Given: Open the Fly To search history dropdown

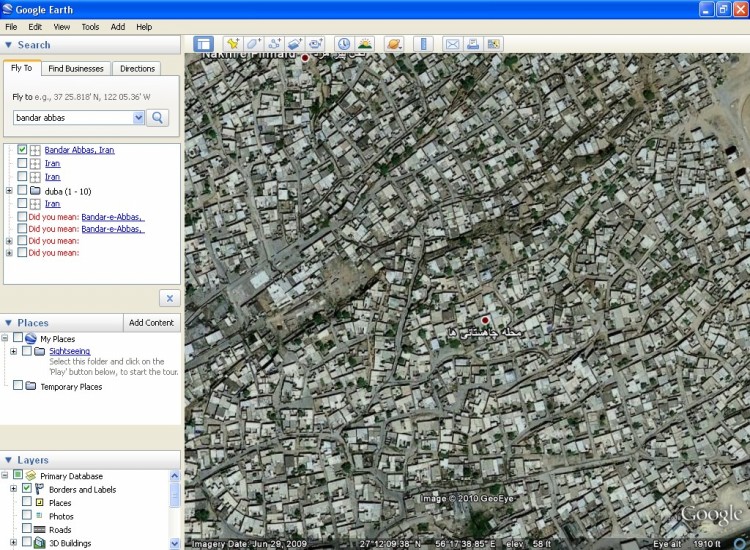Looking at the screenshot, I should tap(138, 118).
